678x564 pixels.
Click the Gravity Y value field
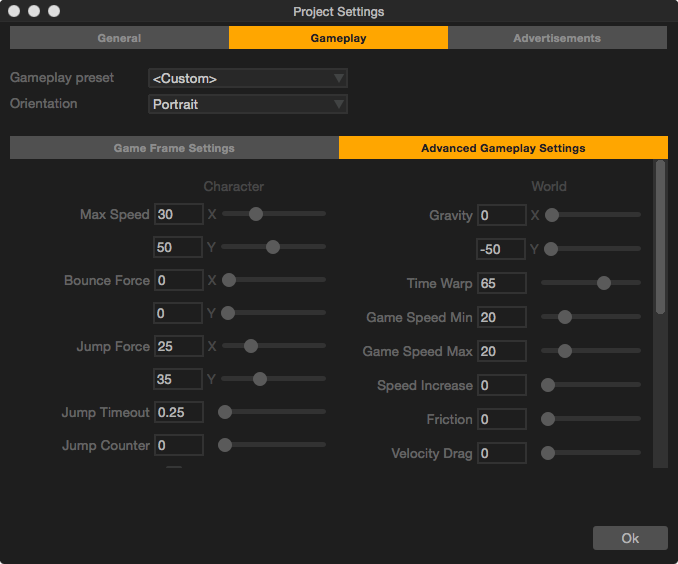501,248
